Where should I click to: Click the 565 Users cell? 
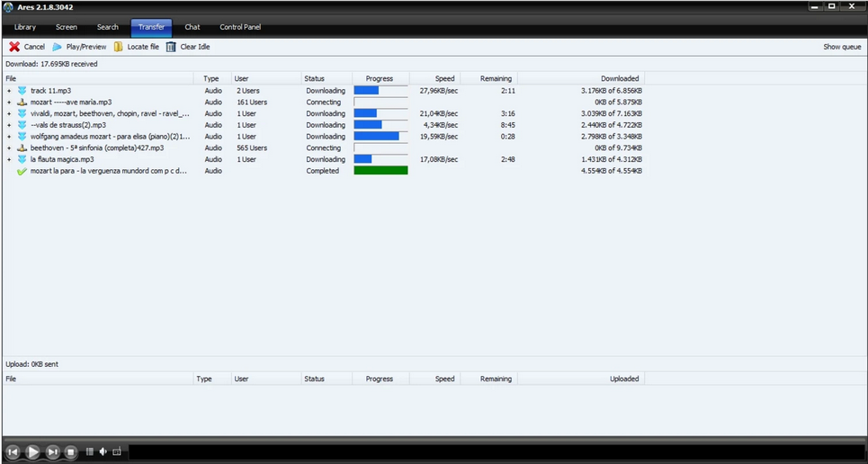tap(252, 147)
